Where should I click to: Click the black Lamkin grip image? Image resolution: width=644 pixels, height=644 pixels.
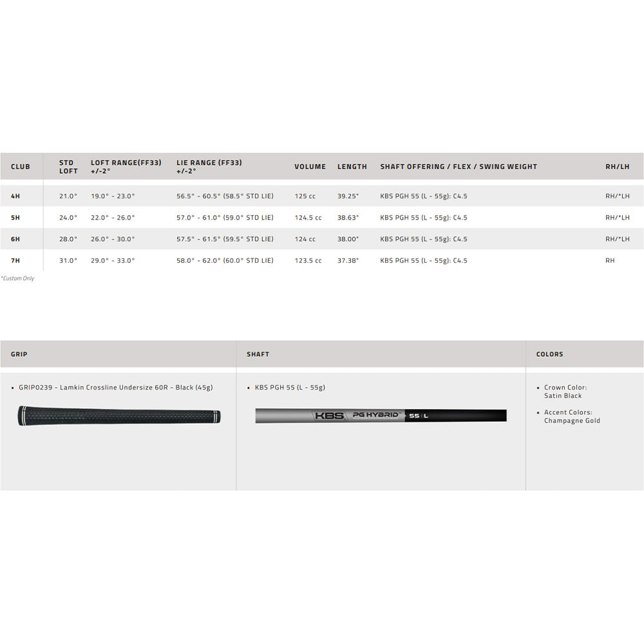pos(119,416)
